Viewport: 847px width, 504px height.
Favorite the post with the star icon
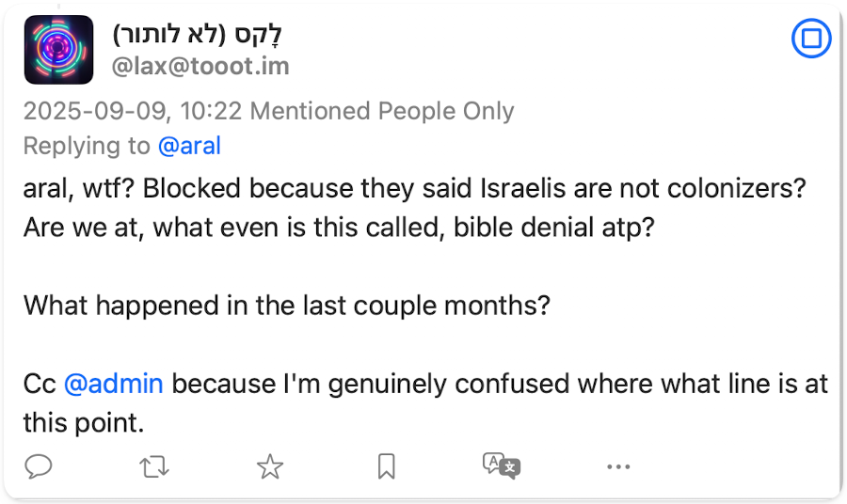[270, 465]
